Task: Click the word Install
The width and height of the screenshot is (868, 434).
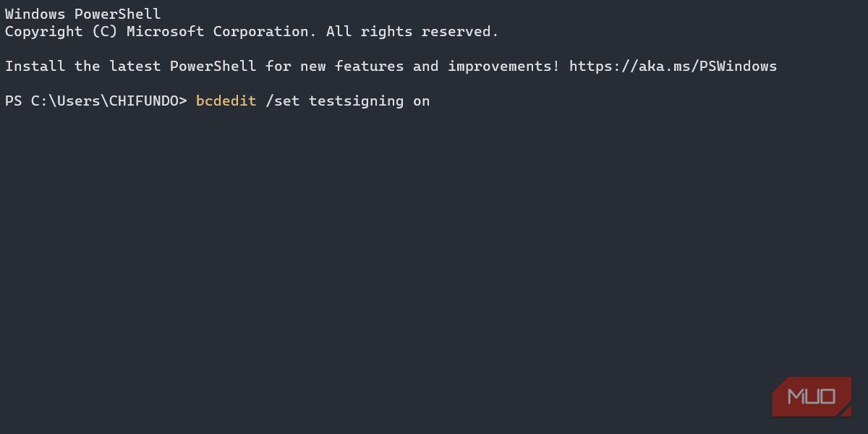Action: pos(35,67)
